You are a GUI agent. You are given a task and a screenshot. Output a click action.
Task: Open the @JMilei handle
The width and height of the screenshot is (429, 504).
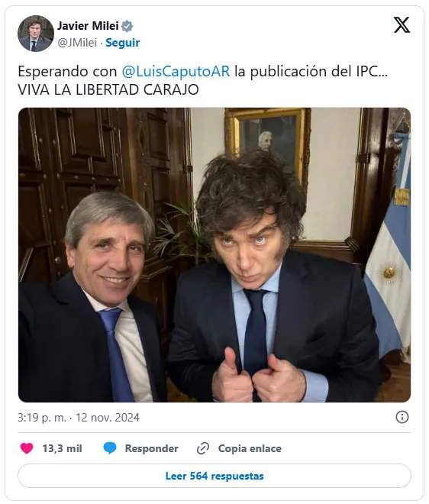[x=77, y=43]
